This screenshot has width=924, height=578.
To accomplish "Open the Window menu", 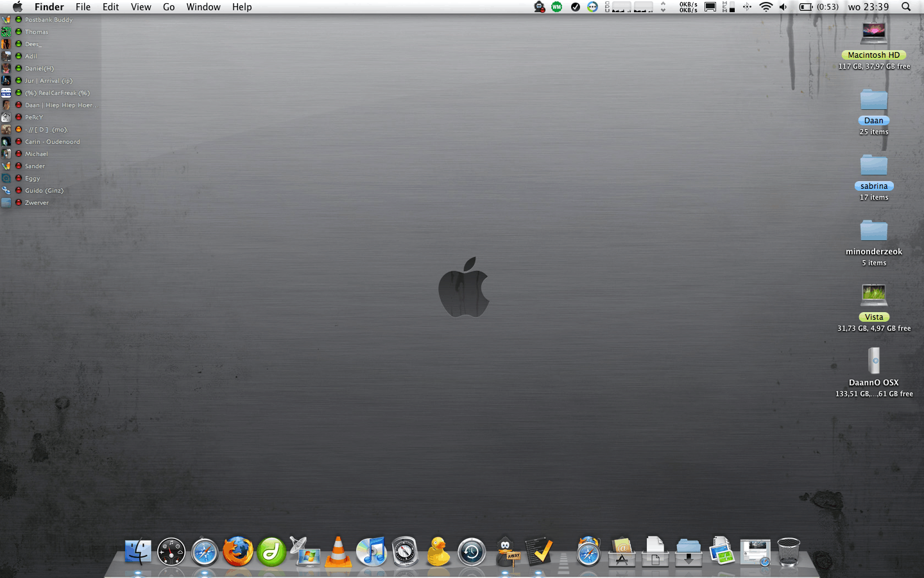I will click(x=203, y=7).
